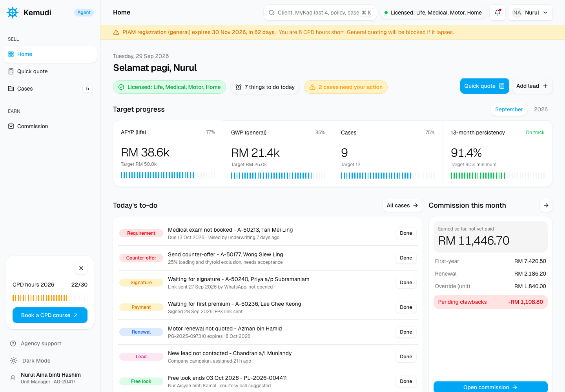Click the AFYP life progress bar

pyautogui.click(x=168, y=175)
